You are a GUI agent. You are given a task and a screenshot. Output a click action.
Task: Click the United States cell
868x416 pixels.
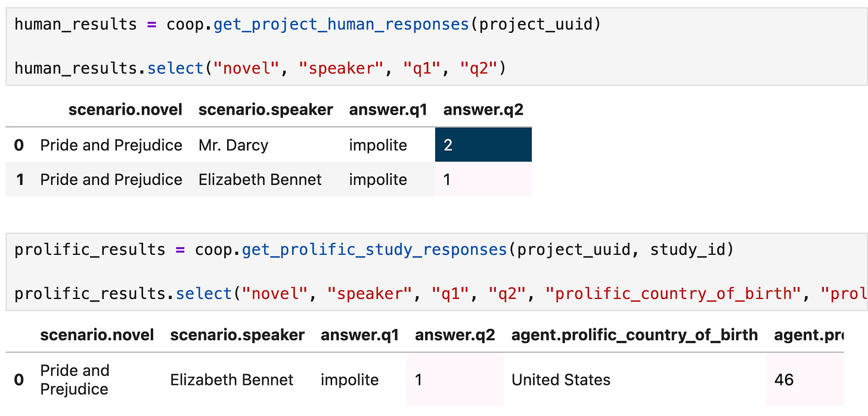pos(561,380)
